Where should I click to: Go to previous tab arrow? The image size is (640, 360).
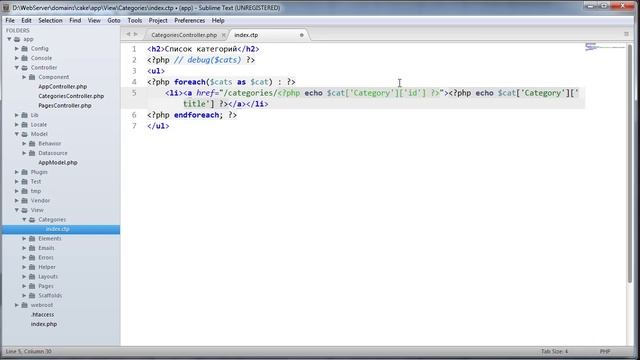click(x=128, y=34)
